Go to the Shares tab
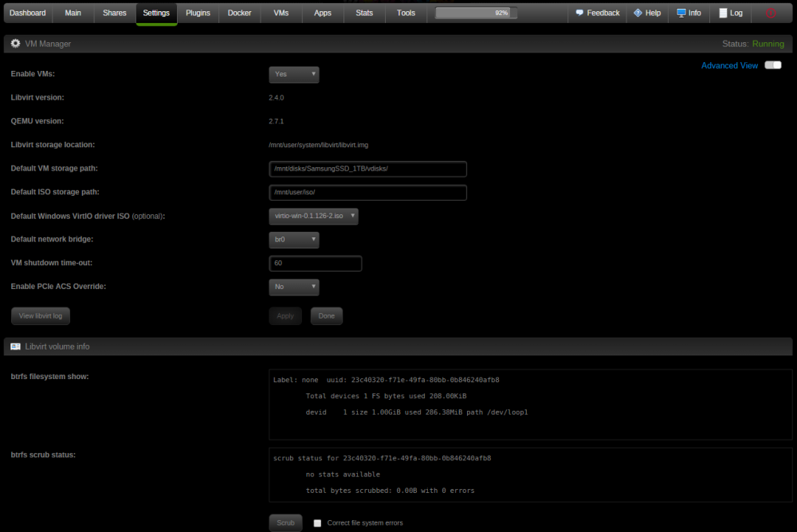Viewport: 797px width, 532px height. 114,14
